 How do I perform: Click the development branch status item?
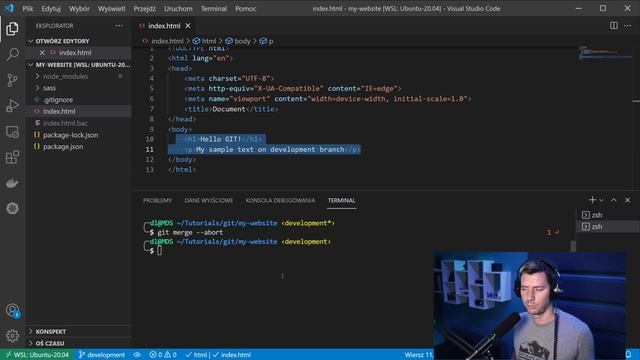point(102,355)
